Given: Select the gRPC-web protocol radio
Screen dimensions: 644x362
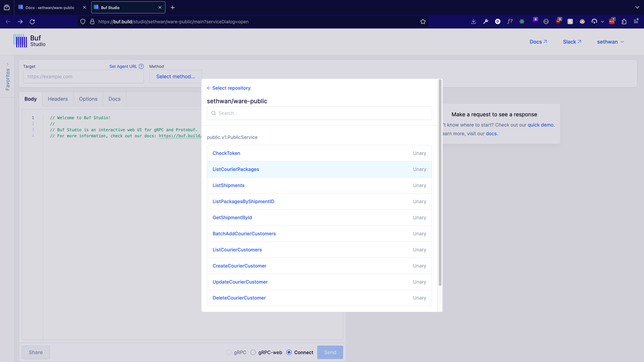Looking at the screenshot, I should point(253,352).
